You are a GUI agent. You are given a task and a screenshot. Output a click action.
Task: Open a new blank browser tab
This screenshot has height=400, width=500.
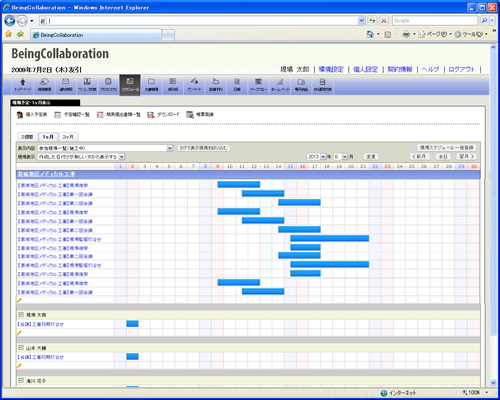click(168, 35)
